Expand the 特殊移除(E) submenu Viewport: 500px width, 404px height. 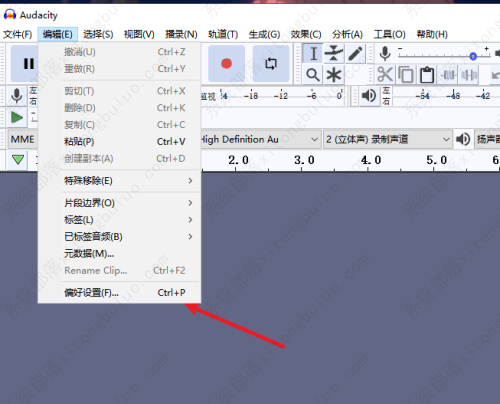(119, 181)
